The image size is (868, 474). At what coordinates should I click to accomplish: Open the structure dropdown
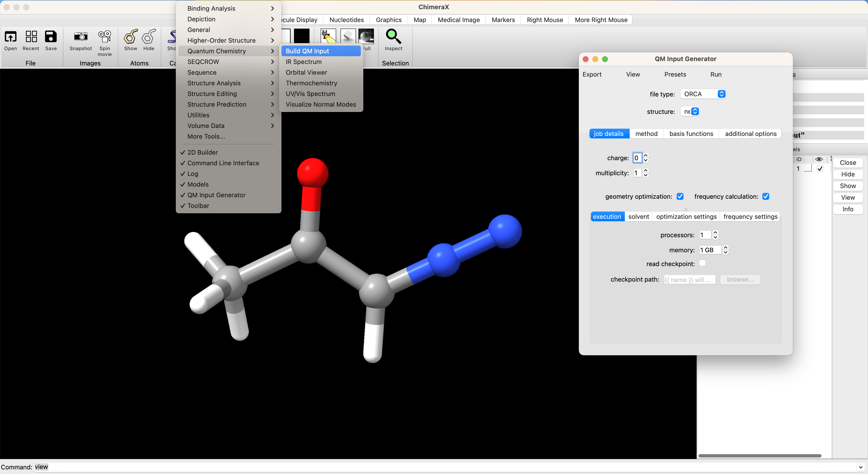tap(690, 111)
